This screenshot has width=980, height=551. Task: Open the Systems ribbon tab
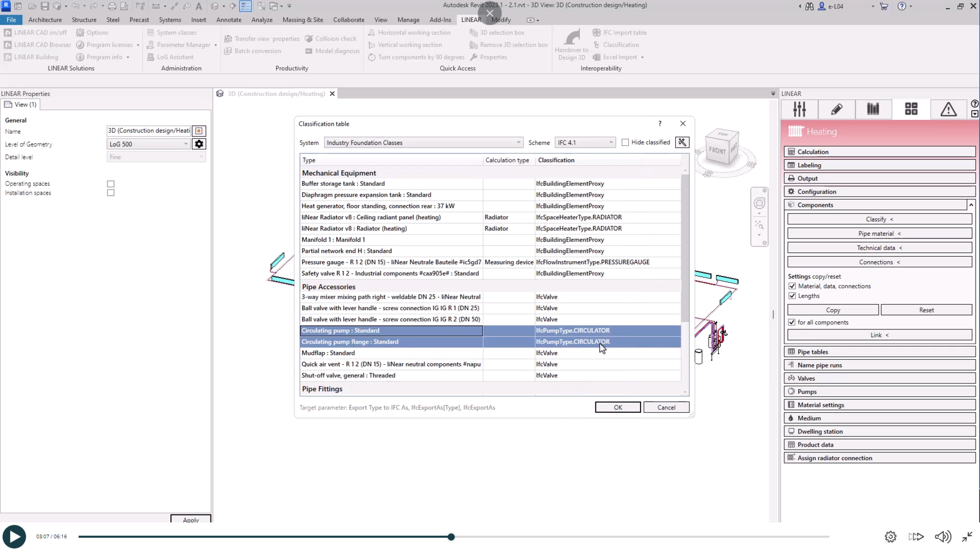pos(170,20)
